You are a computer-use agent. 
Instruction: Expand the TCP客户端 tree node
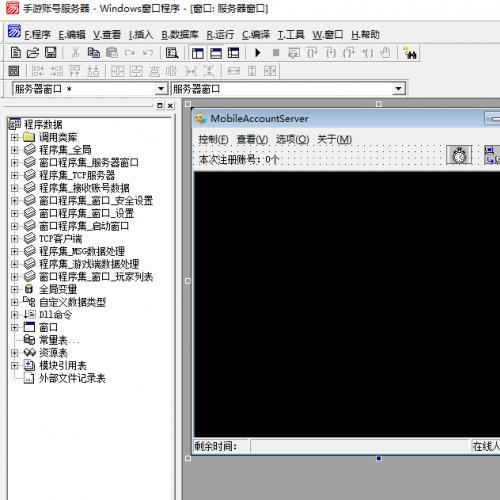(x=14, y=239)
